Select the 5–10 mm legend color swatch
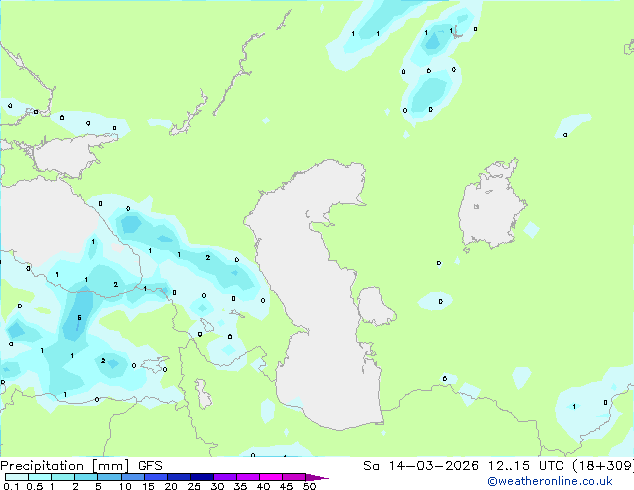The height and width of the screenshot is (490, 634). coord(109,477)
